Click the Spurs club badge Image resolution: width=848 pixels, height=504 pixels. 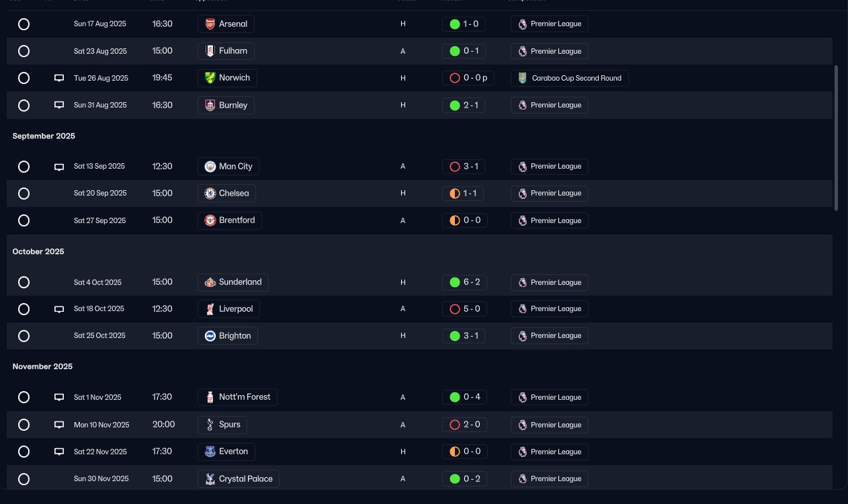click(210, 425)
